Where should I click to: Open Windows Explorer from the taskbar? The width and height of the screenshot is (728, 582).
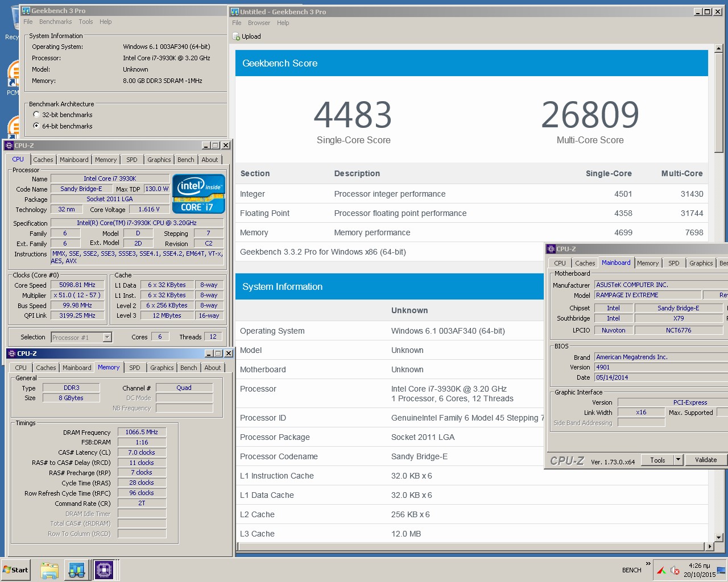(49, 569)
